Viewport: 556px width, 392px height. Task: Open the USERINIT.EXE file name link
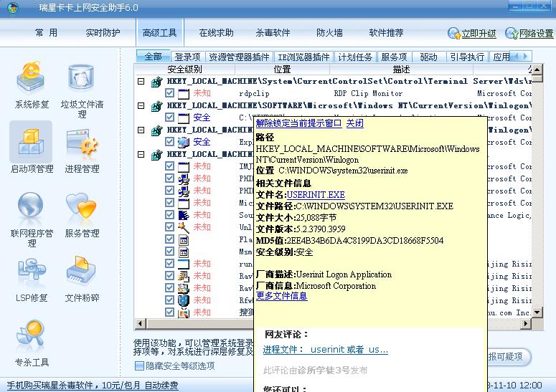pyautogui.click(x=316, y=195)
